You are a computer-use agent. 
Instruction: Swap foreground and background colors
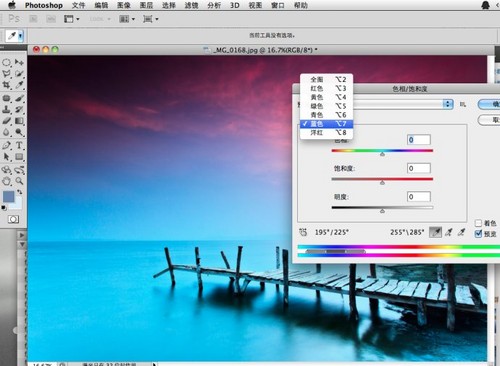(x=19, y=192)
